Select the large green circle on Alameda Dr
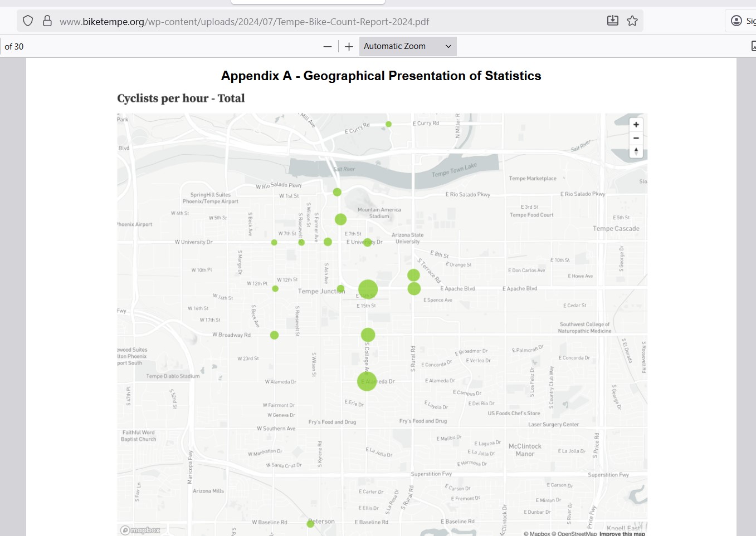The height and width of the screenshot is (536, 756). (x=367, y=381)
